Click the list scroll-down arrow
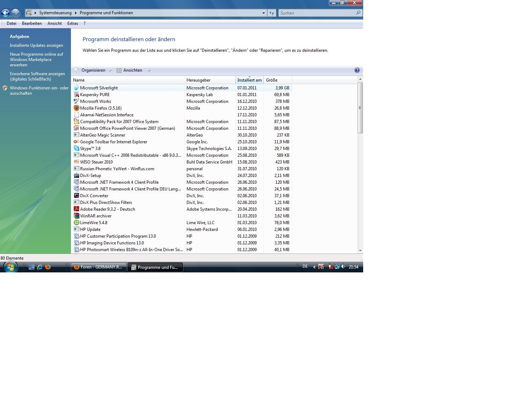The width and height of the screenshot is (532, 399). (x=360, y=250)
